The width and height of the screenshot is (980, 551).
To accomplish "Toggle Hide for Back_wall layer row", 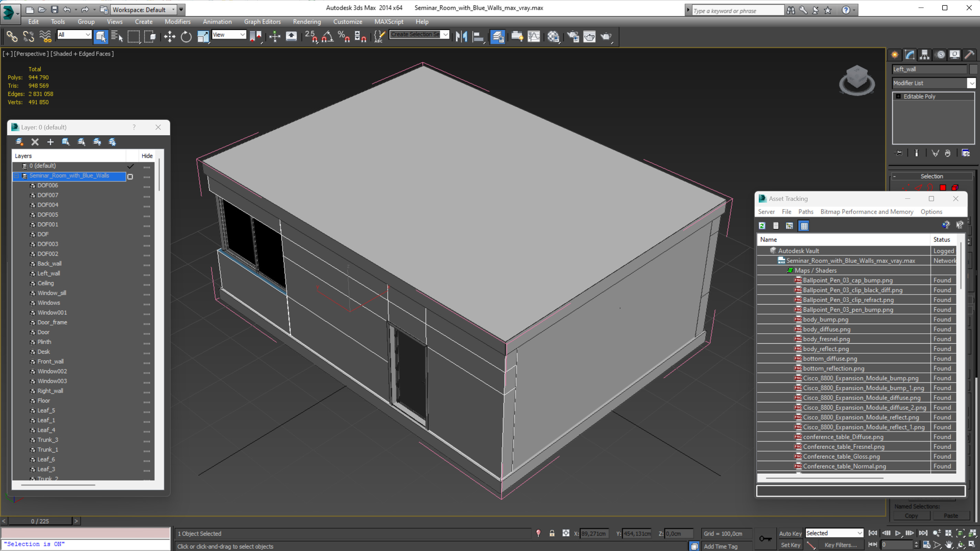I will [x=147, y=265].
